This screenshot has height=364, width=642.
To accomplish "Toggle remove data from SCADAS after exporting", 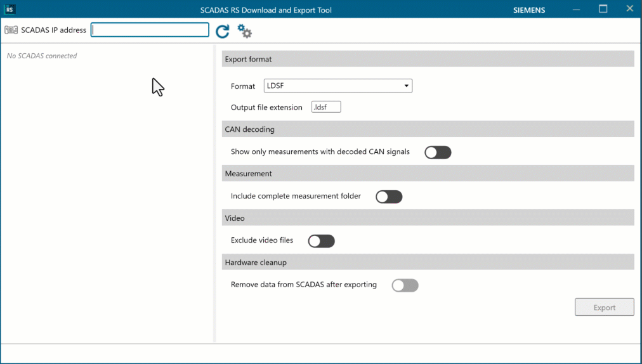I will (x=405, y=285).
